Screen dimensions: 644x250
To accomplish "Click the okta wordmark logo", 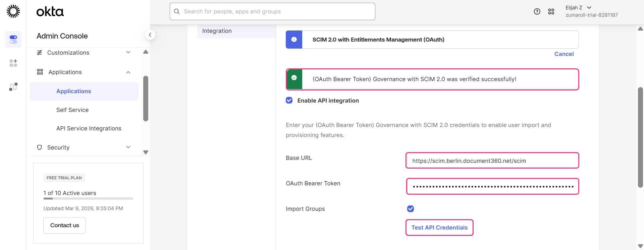I will point(50,12).
